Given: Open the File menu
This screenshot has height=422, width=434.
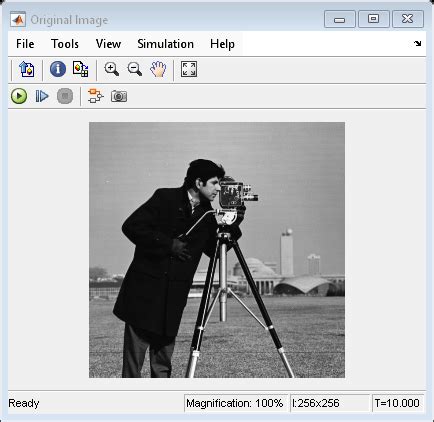Looking at the screenshot, I should click(x=25, y=44).
